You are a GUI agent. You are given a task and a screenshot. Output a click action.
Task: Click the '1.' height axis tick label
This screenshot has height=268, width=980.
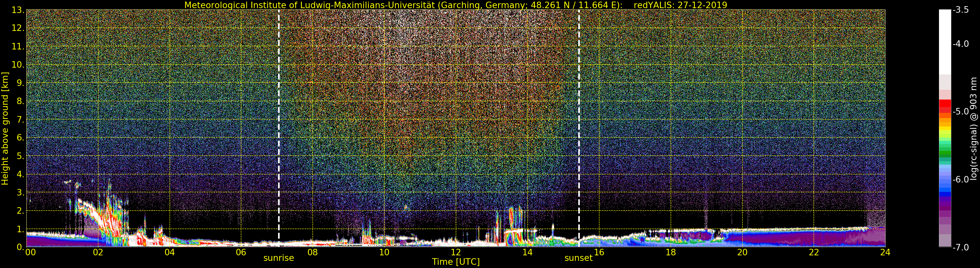tap(20, 229)
